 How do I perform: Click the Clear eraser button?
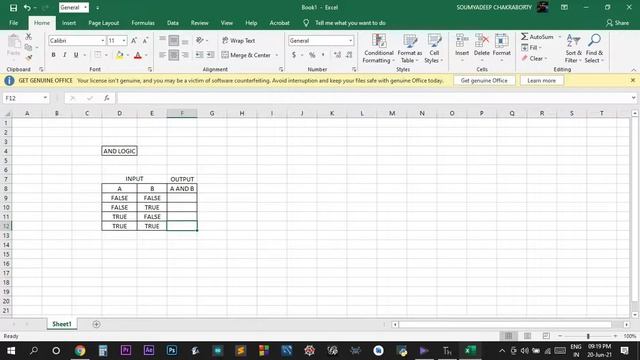[x=533, y=58]
